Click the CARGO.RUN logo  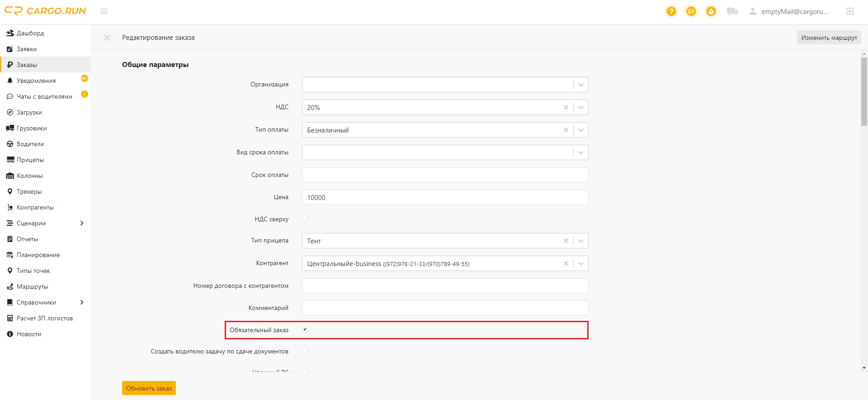click(45, 11)
